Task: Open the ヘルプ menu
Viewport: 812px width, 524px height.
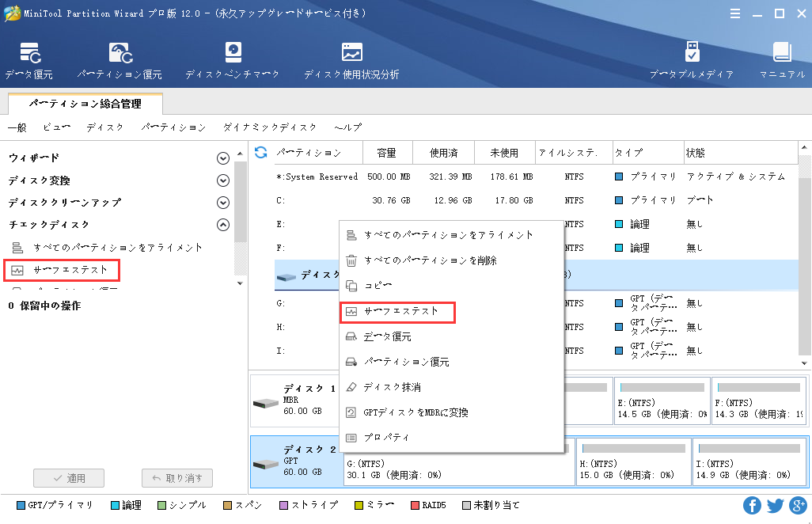Action: tap(348, 127)
